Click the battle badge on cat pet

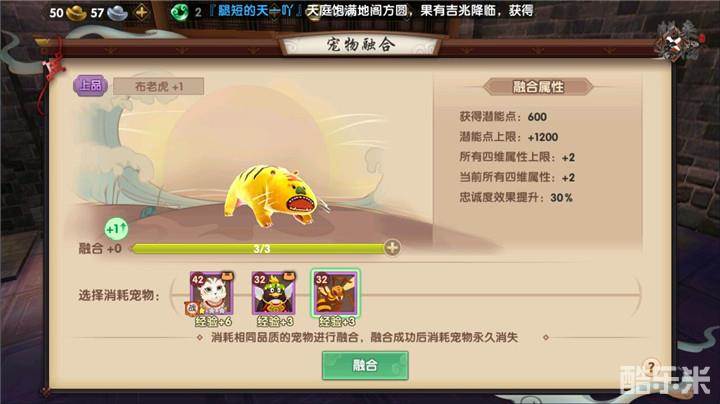point(191,309)
